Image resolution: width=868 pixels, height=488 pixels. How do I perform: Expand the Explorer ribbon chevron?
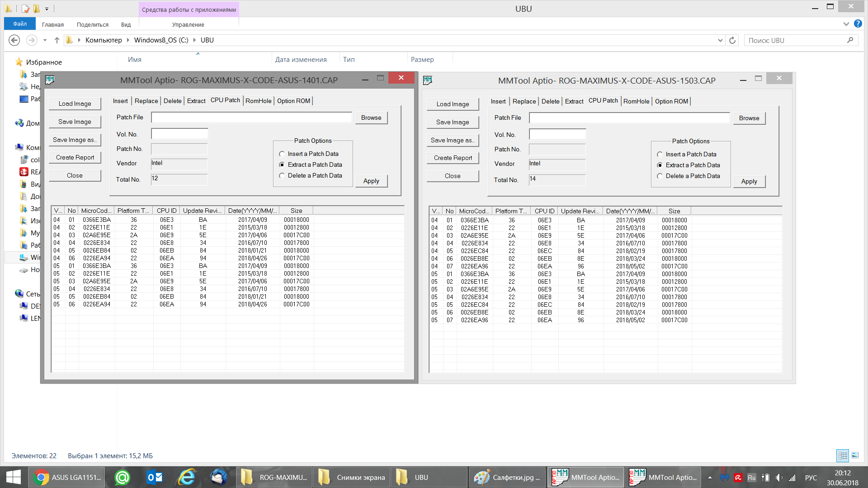click(x=846, y=23)
